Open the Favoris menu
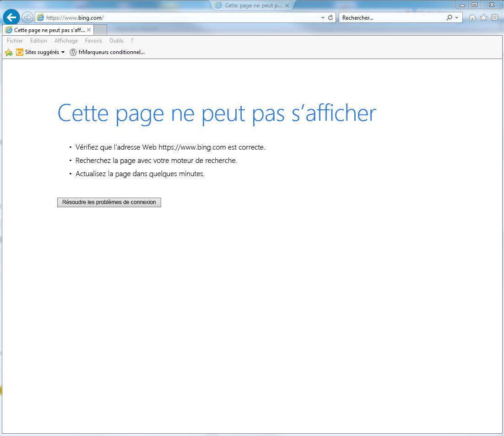Viewport: 504px width, 436px height. 93,41
